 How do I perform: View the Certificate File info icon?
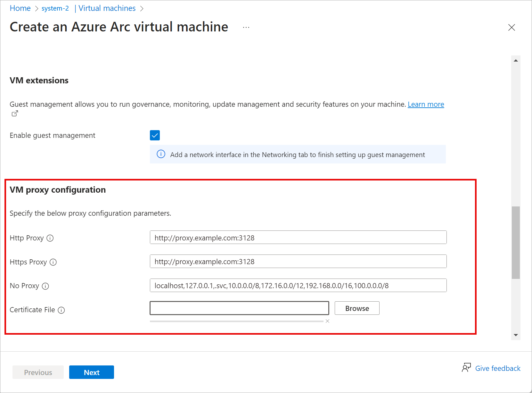pos(61,310)
